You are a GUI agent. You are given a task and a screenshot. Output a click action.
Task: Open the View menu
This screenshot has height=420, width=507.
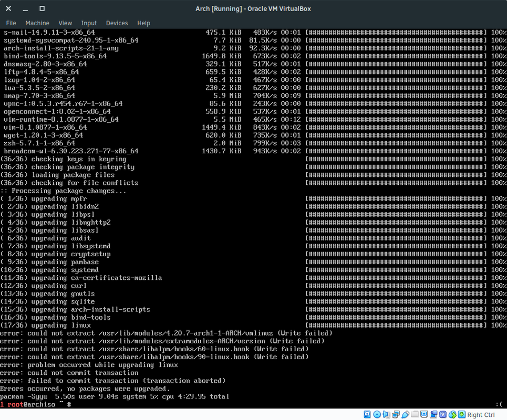pyautogui.click(x=65, y=23)
